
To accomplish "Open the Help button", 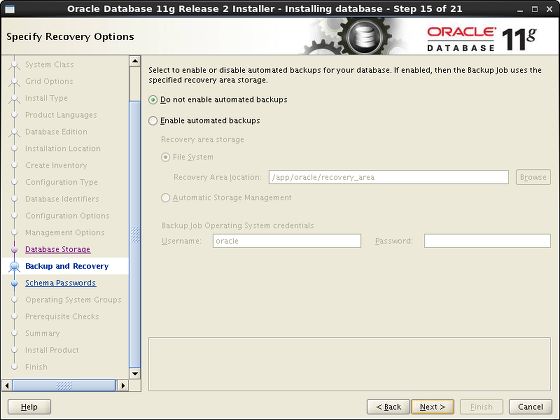I will coord(29,407).
